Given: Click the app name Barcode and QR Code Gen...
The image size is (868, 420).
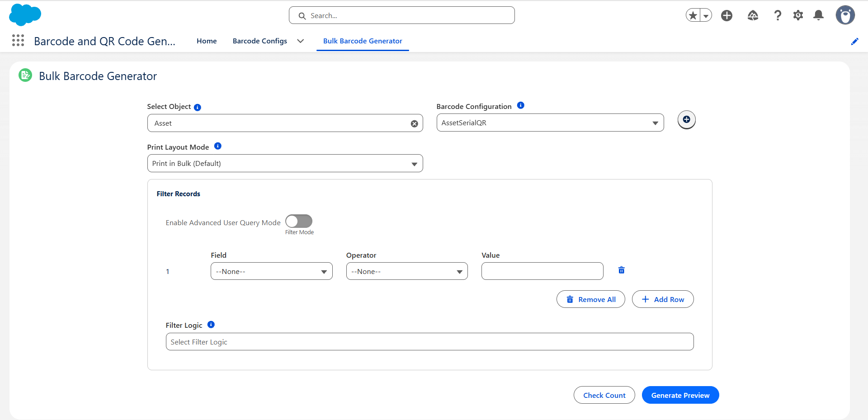Looking at the screenshot, I should [105, 41].
